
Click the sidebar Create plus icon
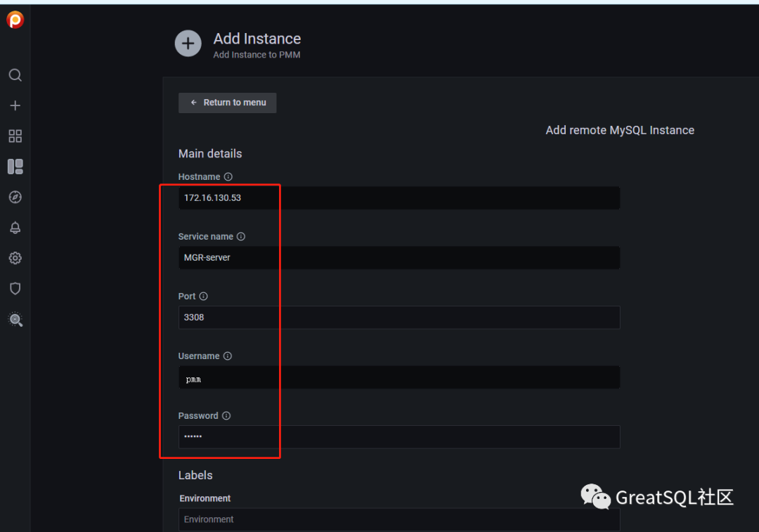pyautogui.click(x=15, y=105)
